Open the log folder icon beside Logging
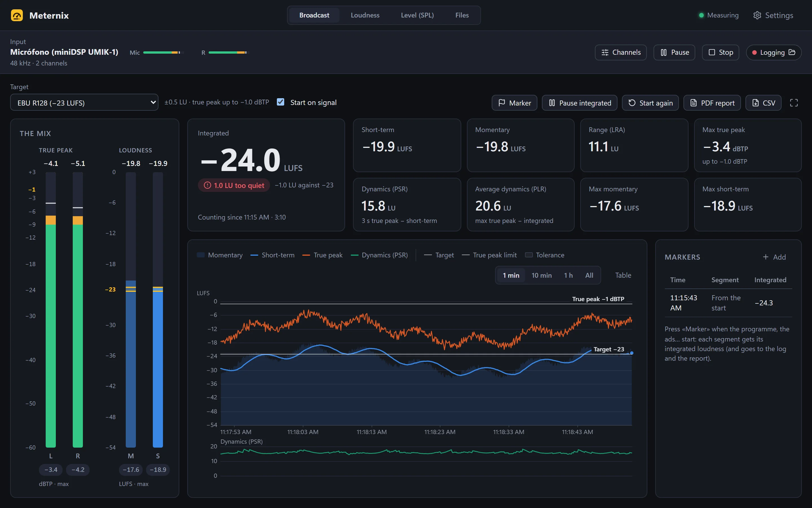The width and height of the screenshot is (812, 508). pyautogui.click(x=792, y=52)
